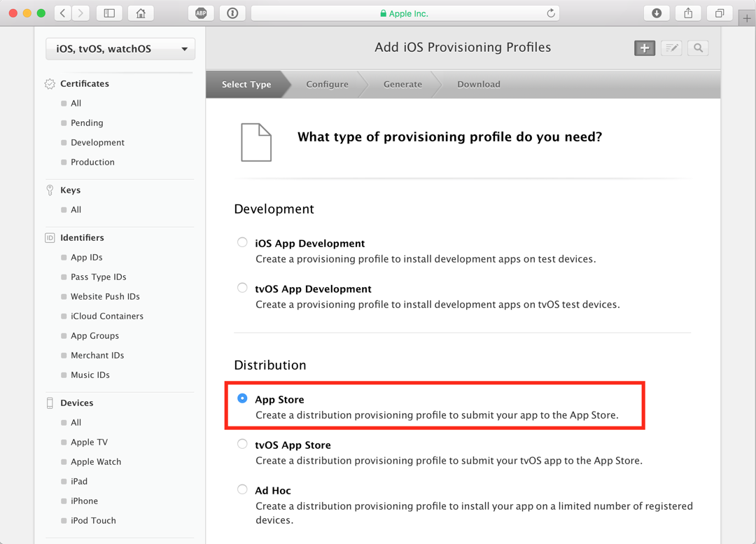Click the Identifiers section heading
Image resolution: width=756 pixels, height=544 pixels.
[x=82, y=238]
